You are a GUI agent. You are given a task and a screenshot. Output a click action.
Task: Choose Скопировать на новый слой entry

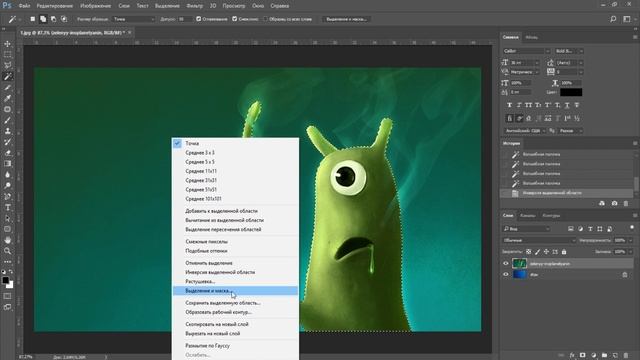tap(235, 324)
